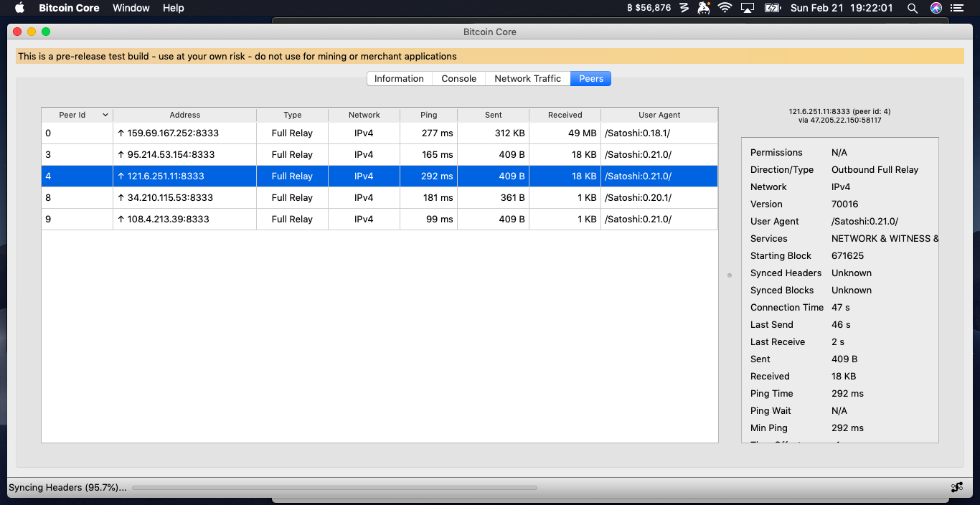Image resolution: width=980 pixels, height=505 pixels.
Task: Sort peers by the Address column
Action: pos(184,115)
